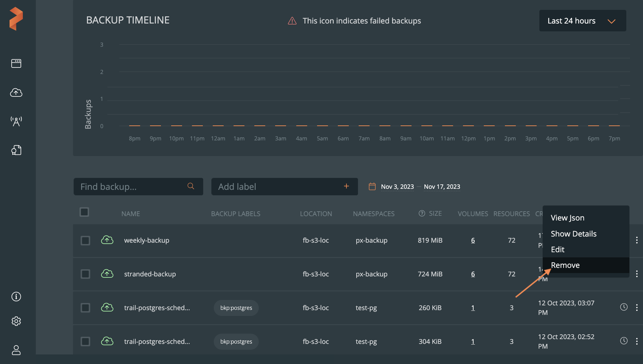Toggle the select-all checkbox in table header
Viewport: 643px width, 364px height.
click(84, 212)
